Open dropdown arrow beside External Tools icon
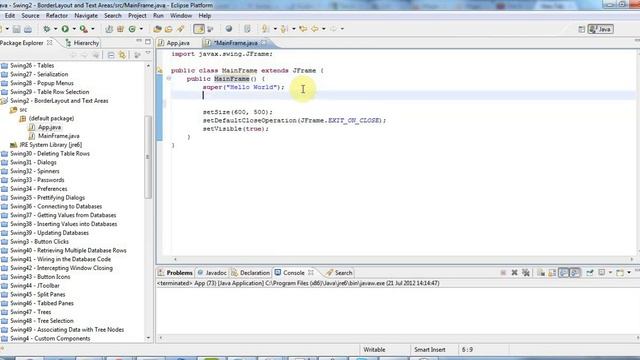Screen dimensions: 640x360 click(93, 29)
